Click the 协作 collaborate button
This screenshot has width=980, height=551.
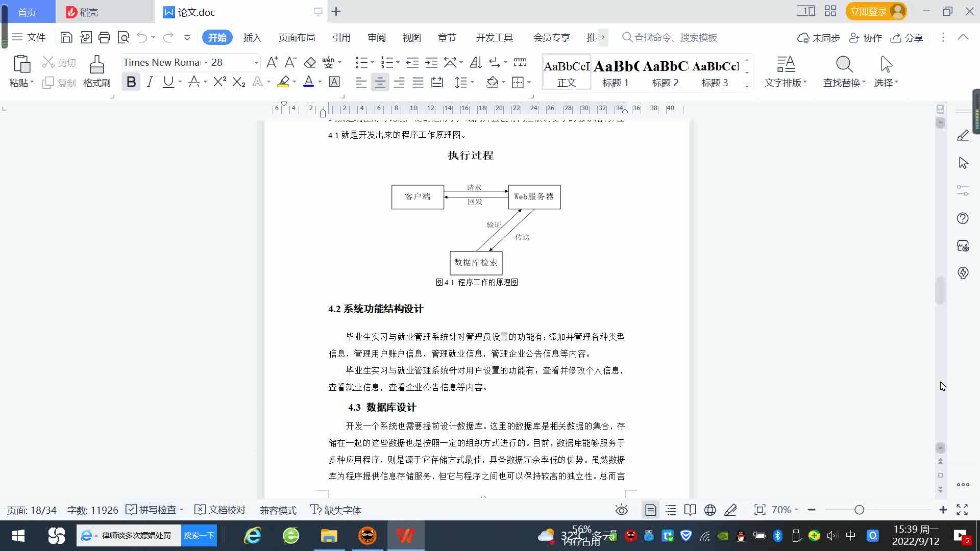866,38
